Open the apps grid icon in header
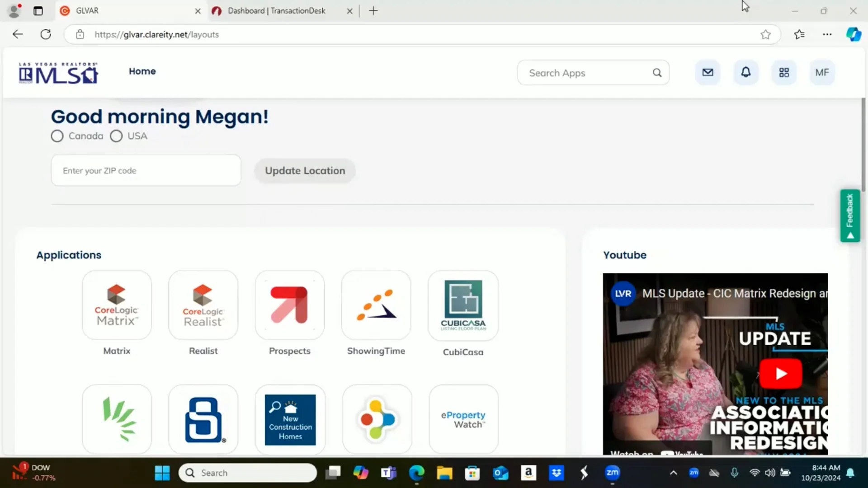The height and width of the screenshot is (488, 868). (784, 72)
